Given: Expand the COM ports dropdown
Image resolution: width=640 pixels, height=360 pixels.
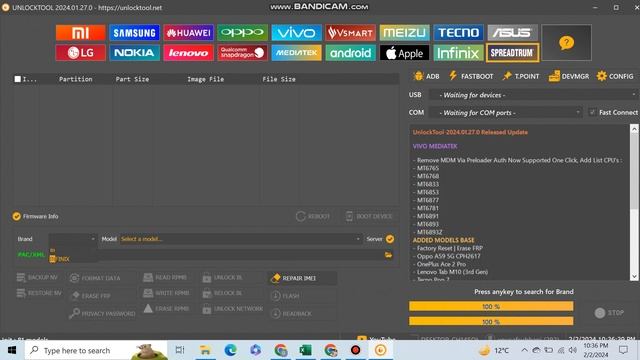Looking at the screenshot, I should click(x=506, y=113).
